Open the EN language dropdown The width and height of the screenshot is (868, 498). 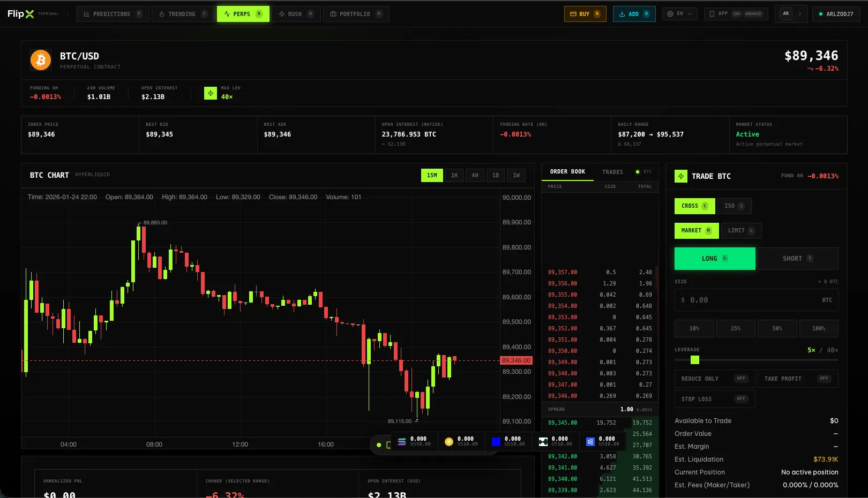coord(679,13)
